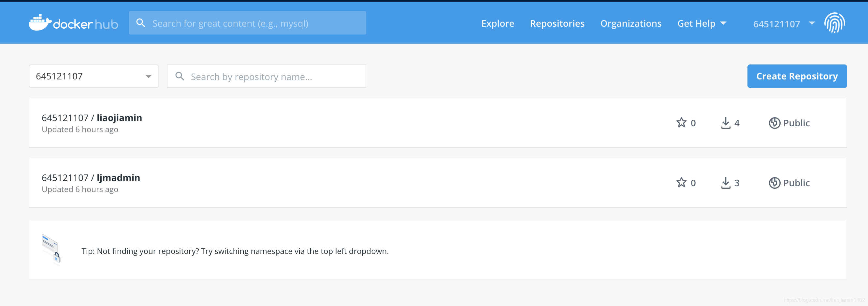Click star count 0 on ljmadmin row

(x=693, y=183)
